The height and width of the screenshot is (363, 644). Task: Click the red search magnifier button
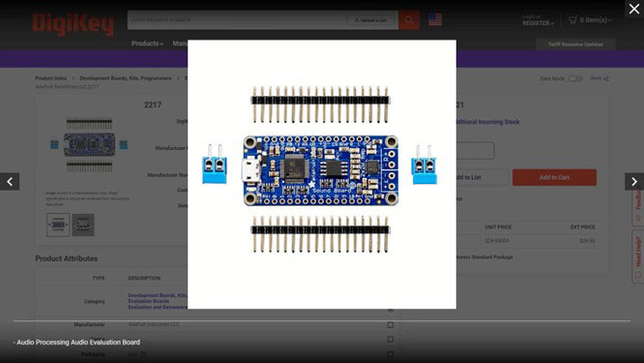[x=409, y=19]
